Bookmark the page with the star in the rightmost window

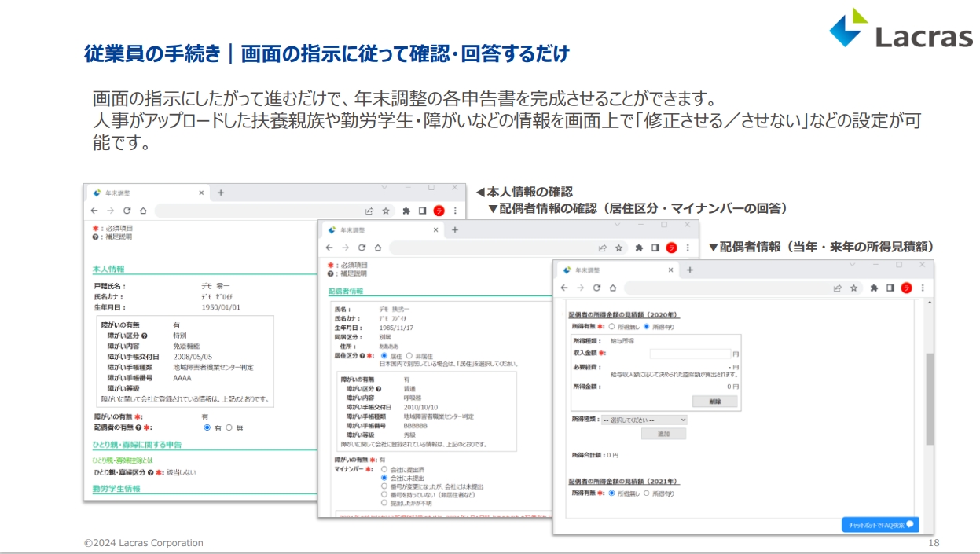point(853,288)
